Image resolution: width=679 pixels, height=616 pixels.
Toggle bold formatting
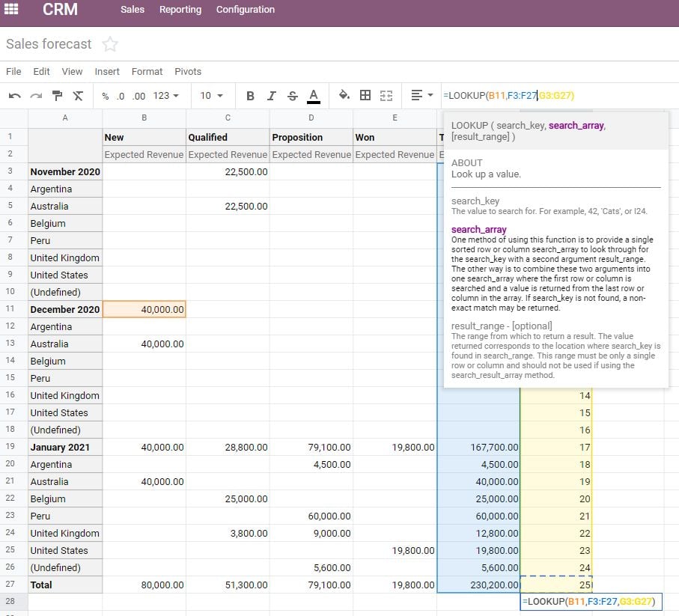(251, 96)
